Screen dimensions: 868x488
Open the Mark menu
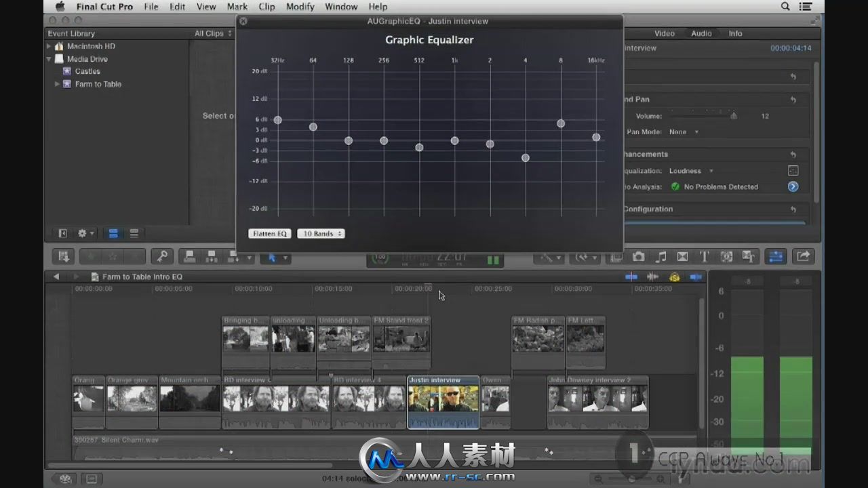tap(237, 7)
